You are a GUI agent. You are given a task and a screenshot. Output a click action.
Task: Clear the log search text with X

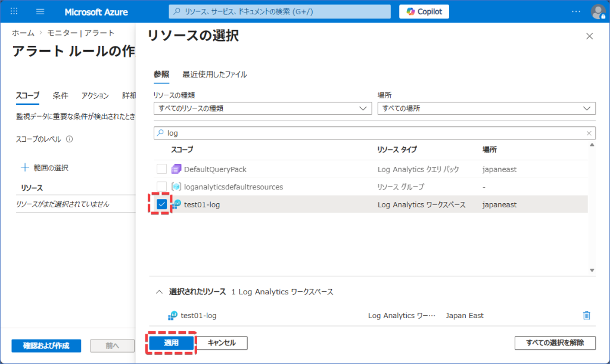pyautogui.click(x=589, y=133)
